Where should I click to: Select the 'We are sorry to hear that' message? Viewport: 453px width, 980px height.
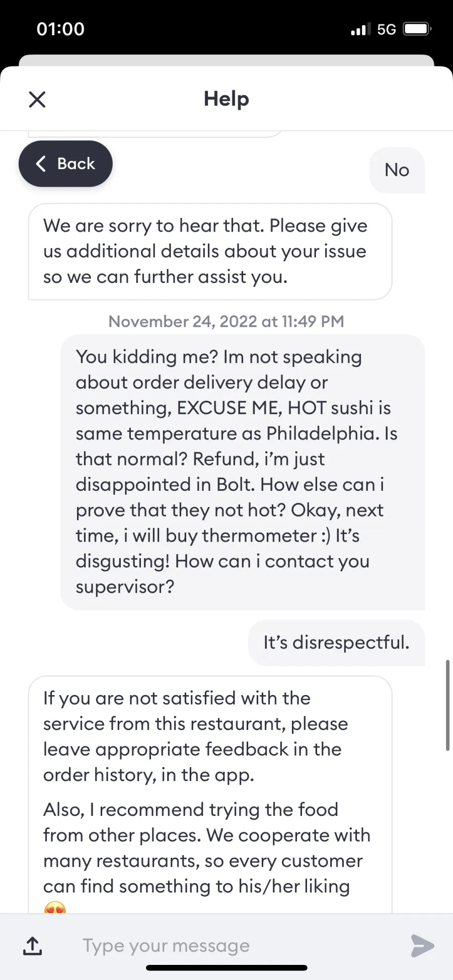[210, 251]
